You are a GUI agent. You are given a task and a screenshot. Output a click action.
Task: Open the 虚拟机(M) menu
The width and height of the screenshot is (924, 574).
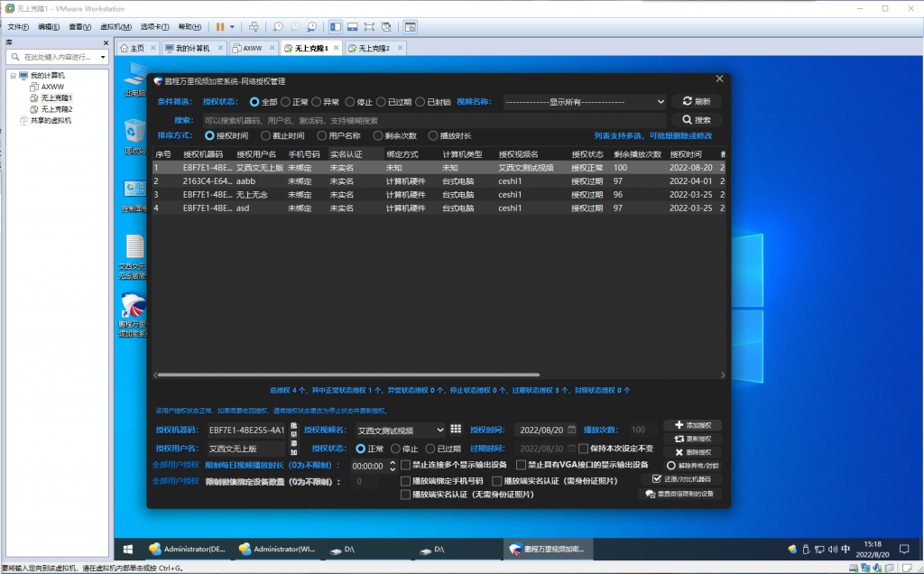point(115,27)
